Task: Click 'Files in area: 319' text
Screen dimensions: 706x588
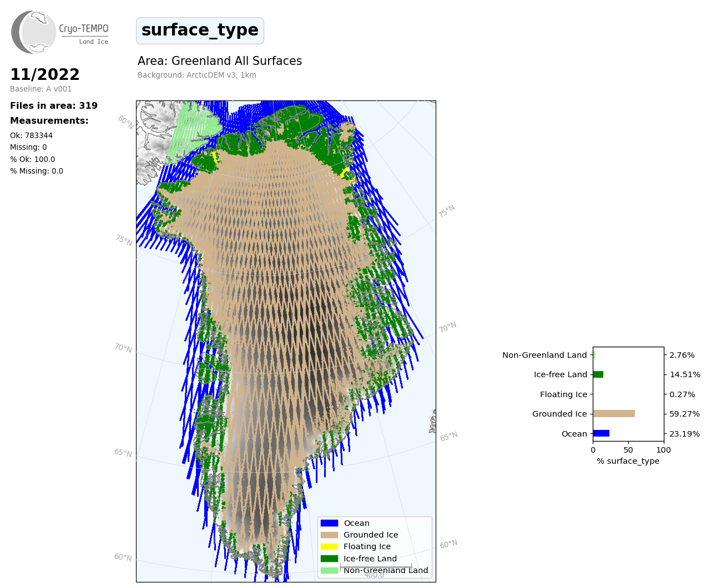Action: coord(54,105)
